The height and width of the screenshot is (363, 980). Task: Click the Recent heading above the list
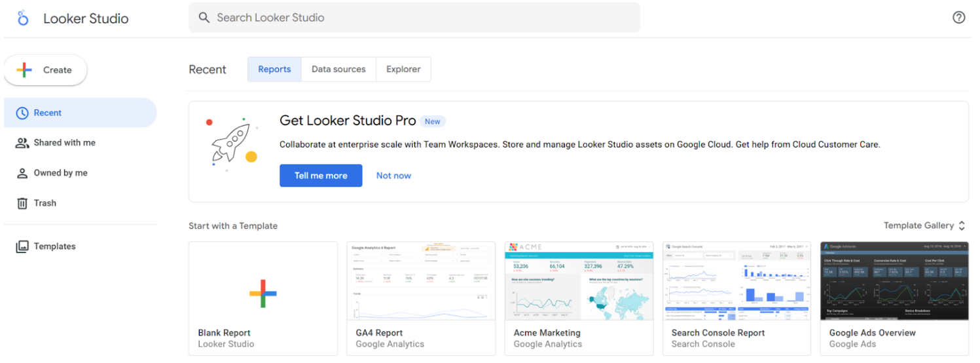pos(208,69)
